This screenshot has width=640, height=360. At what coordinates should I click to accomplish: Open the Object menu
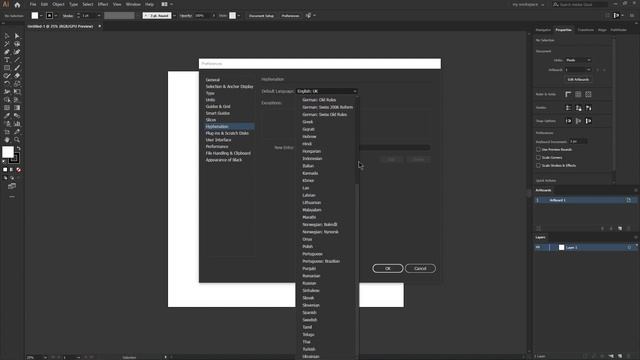pos(58,4)
